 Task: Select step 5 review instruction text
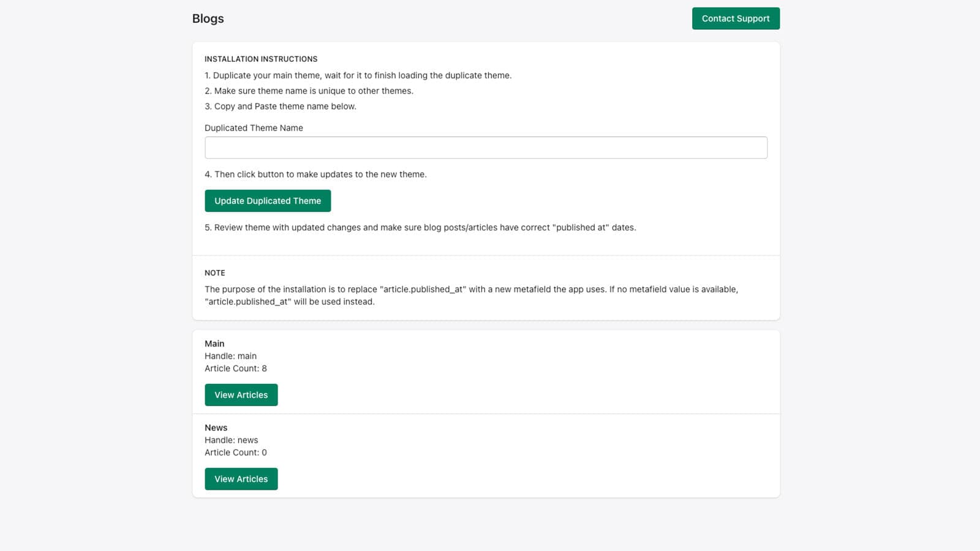click(420, 227)
